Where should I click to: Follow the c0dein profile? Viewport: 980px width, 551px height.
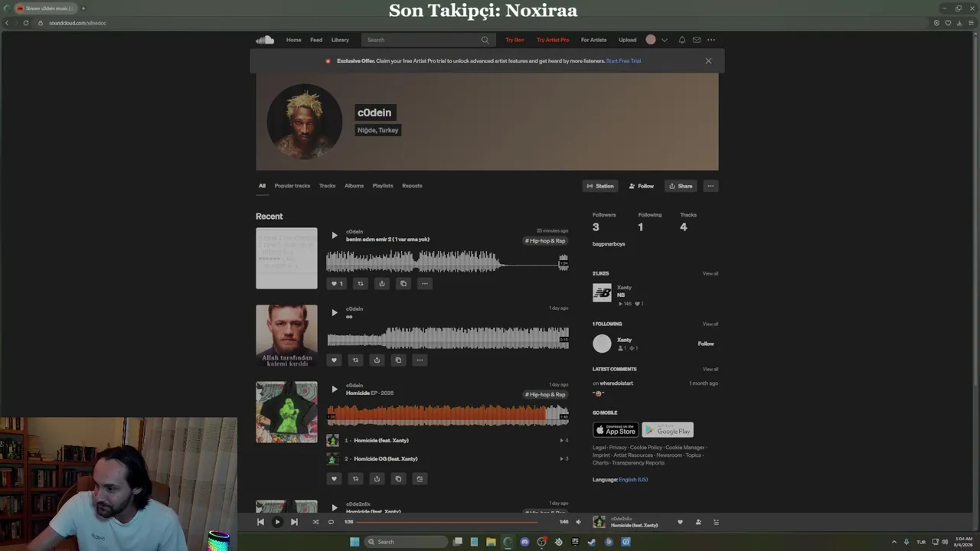pos(642,186)
